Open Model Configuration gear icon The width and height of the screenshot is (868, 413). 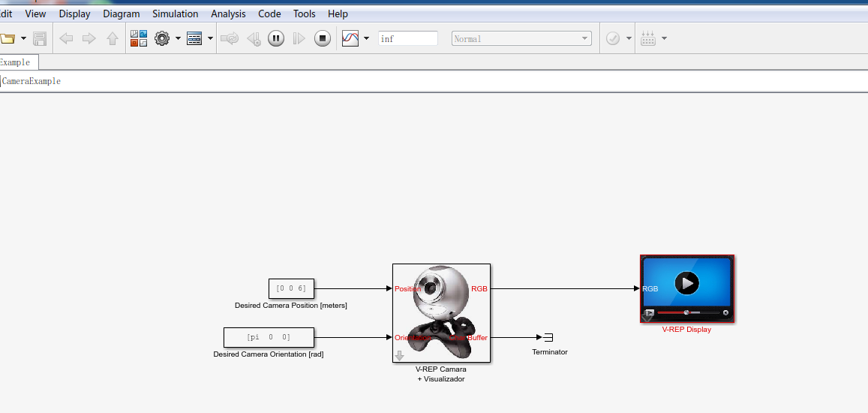pyautogui.click(x=161, y=38)
